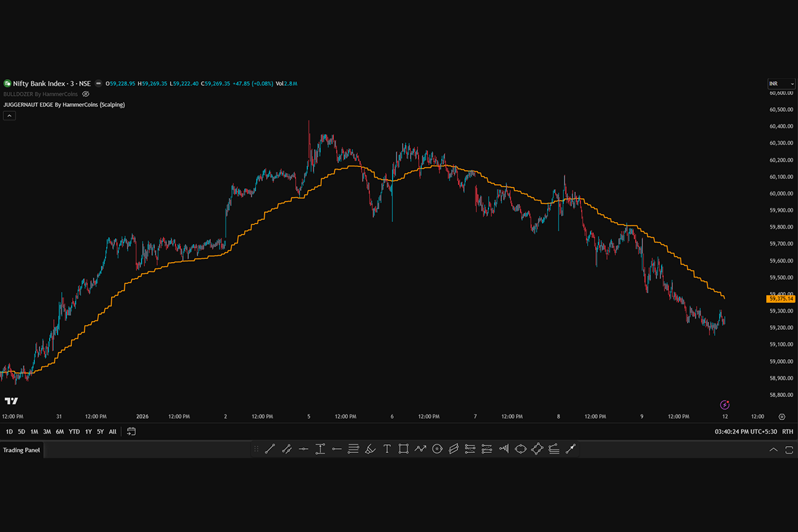Open the Go to date calendar icon
Image resolution: width=798 pixels, height=532 pixels.
pos(131,432)
